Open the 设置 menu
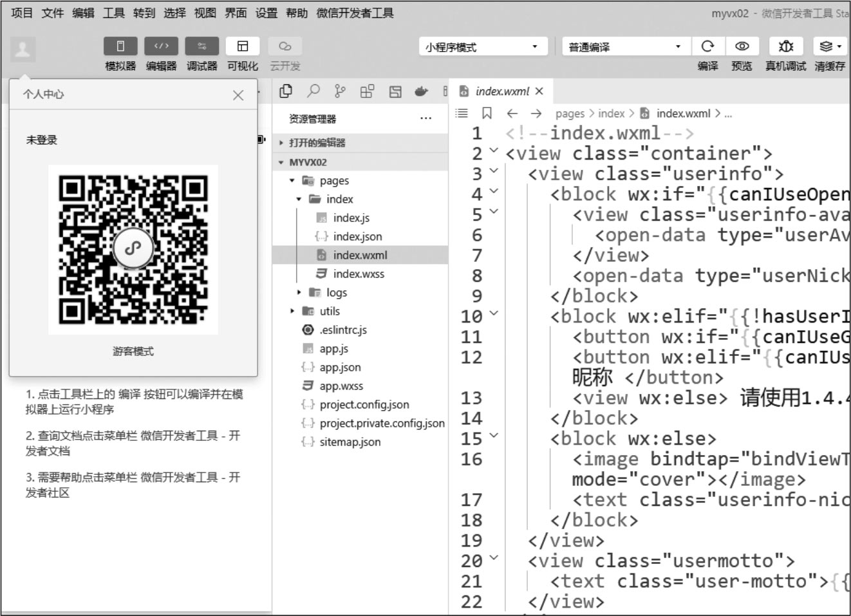The image size is (851, 616). 267,13
